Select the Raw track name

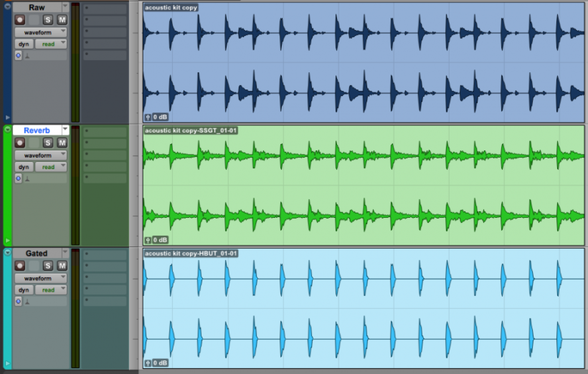click(37, 7)
